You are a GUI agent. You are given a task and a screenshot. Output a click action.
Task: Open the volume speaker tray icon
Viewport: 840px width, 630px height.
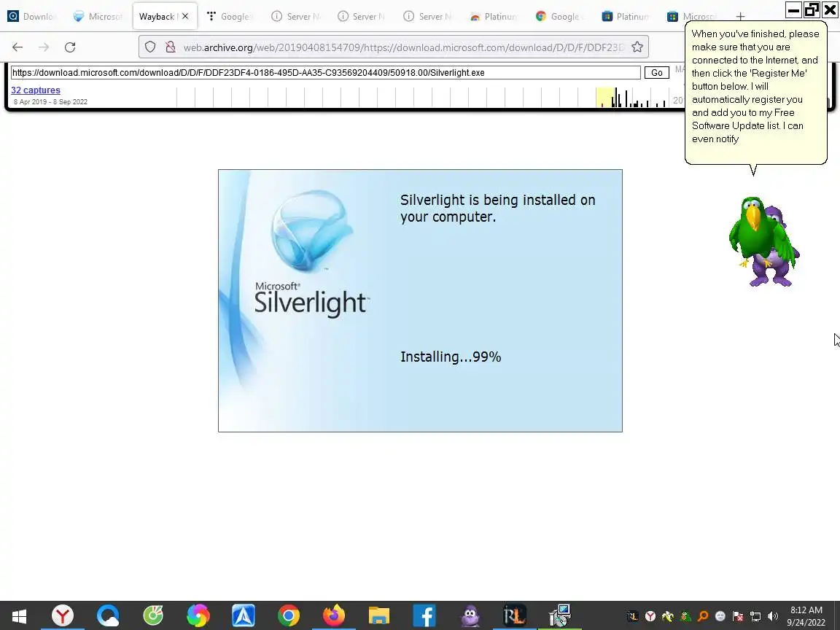772,616
